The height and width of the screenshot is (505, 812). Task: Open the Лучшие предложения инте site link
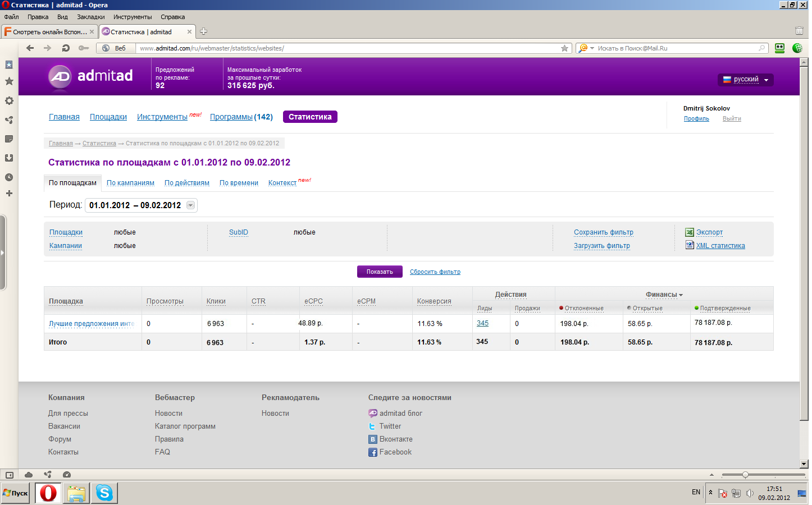[92, 324]
